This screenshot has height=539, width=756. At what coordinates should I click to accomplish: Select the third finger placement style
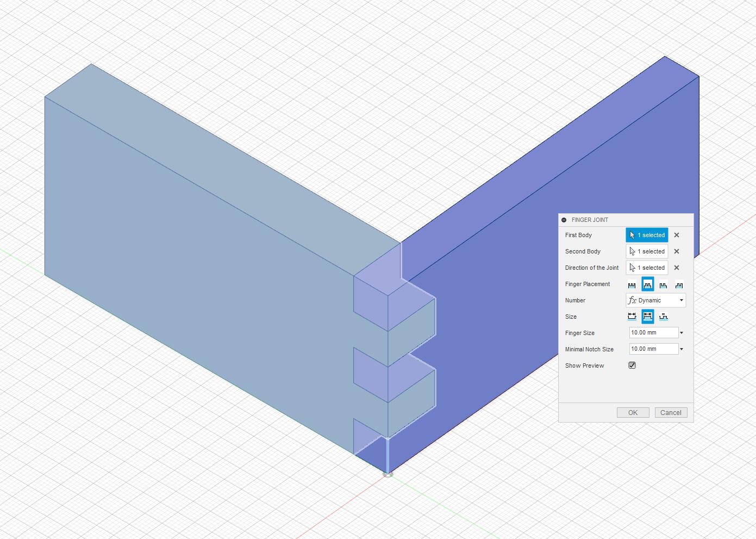pyautogui.click(x=663, y=284)
